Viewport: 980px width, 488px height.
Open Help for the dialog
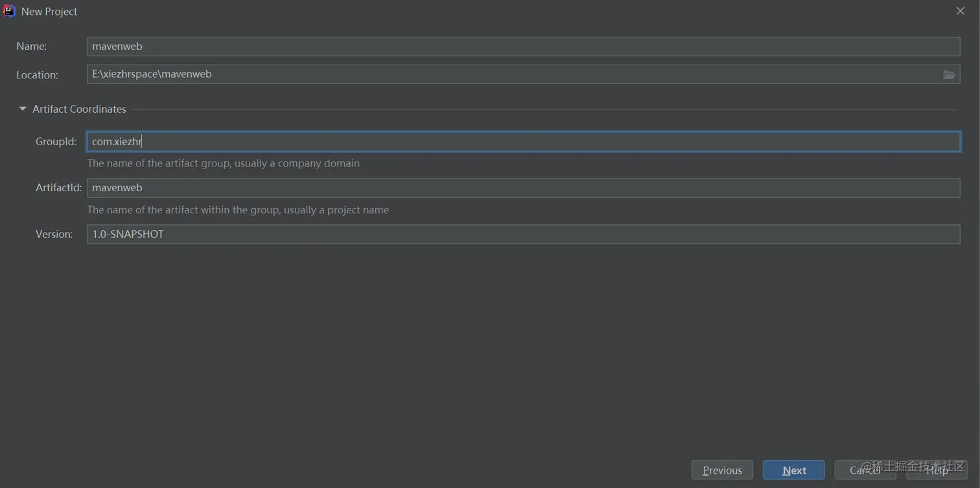(x=937, y=470)
